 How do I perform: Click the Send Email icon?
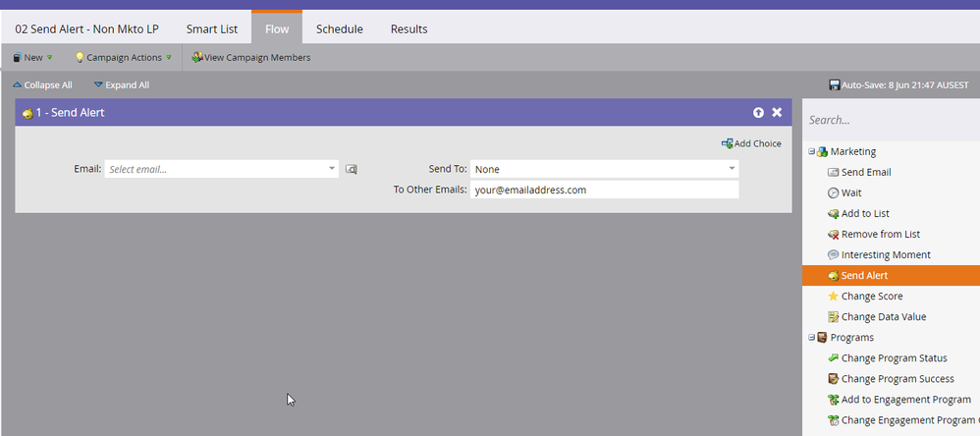click(x=833, y=173)
